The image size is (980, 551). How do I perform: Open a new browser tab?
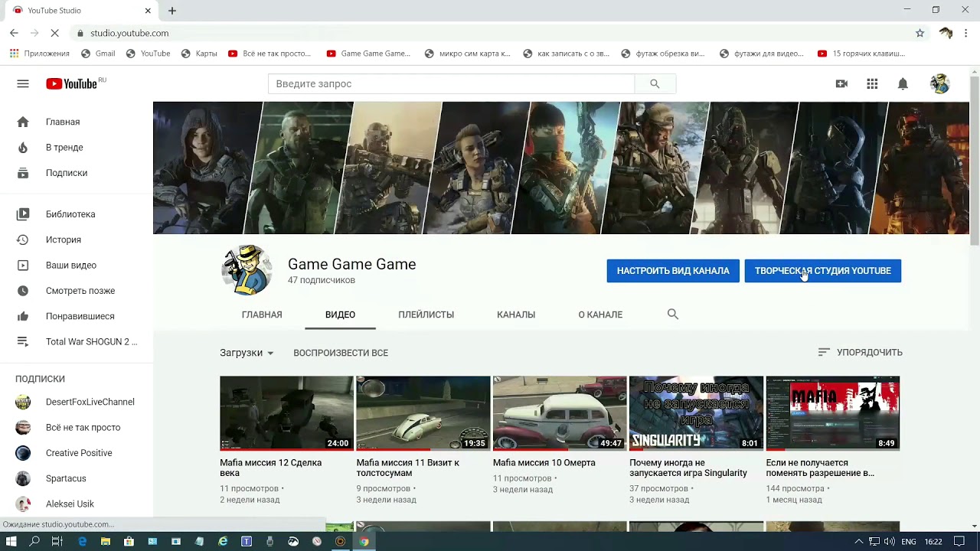click(172, 11)
